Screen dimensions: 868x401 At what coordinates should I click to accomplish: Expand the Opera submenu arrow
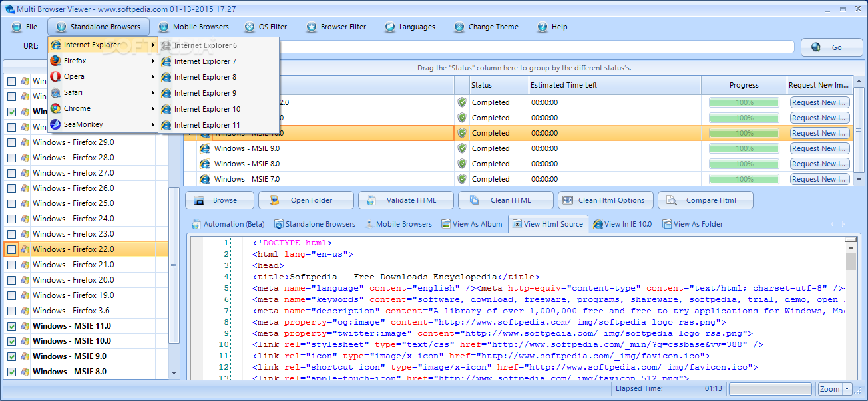click(x=152, y=76)
